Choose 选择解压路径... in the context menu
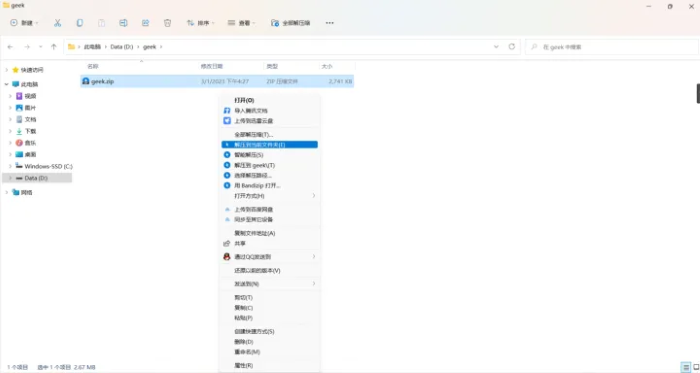The height and width of the screenshot is (373, 700). [x=270, y=175]
